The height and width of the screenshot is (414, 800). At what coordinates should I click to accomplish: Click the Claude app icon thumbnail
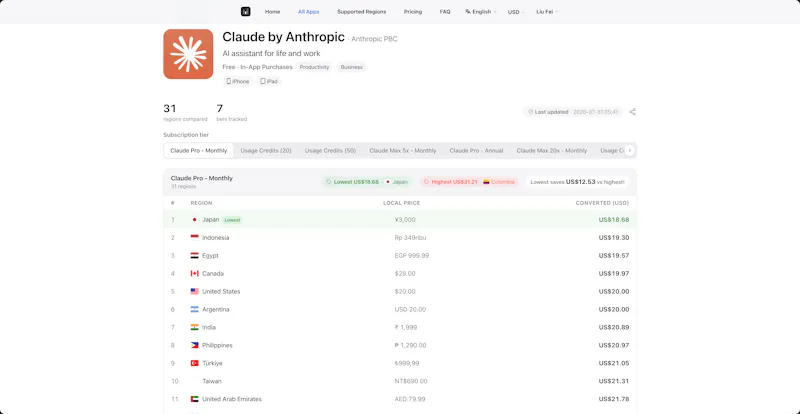click(188, 54)
